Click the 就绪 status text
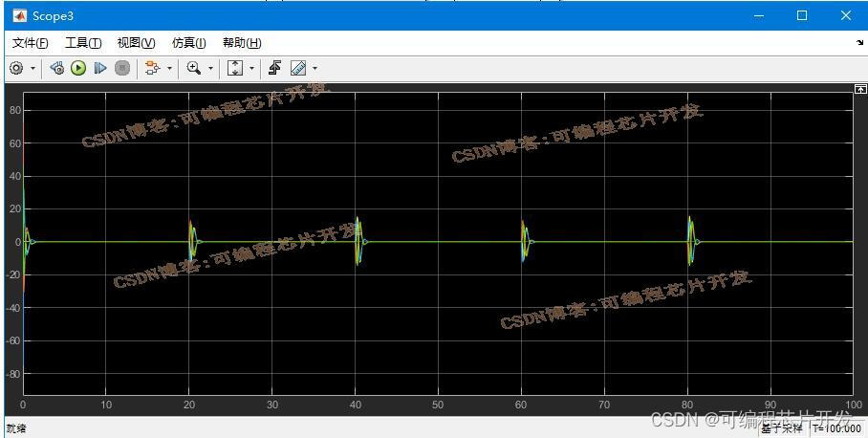This screenshot has width=868, height=438. click(x=16, y=428)
